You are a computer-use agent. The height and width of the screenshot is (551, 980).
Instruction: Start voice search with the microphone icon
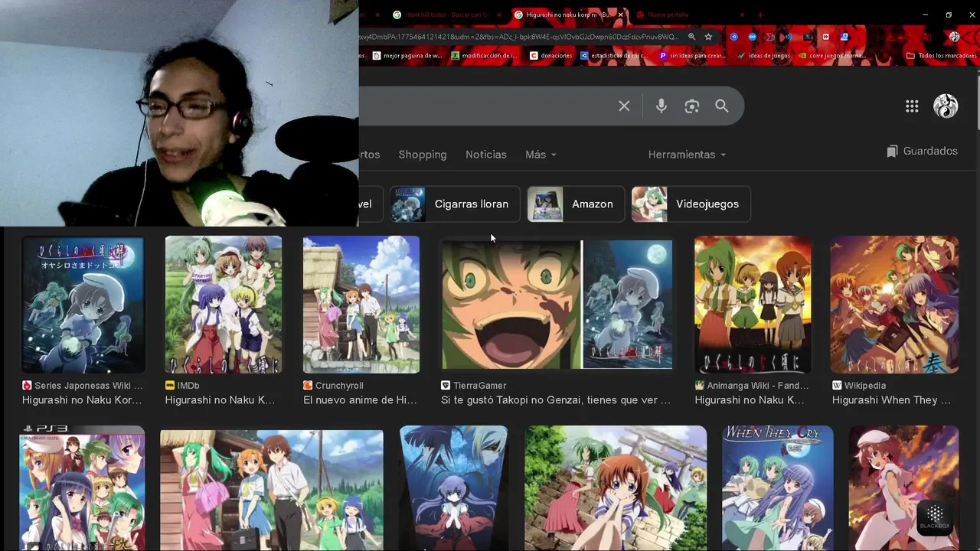pos(661,106)
